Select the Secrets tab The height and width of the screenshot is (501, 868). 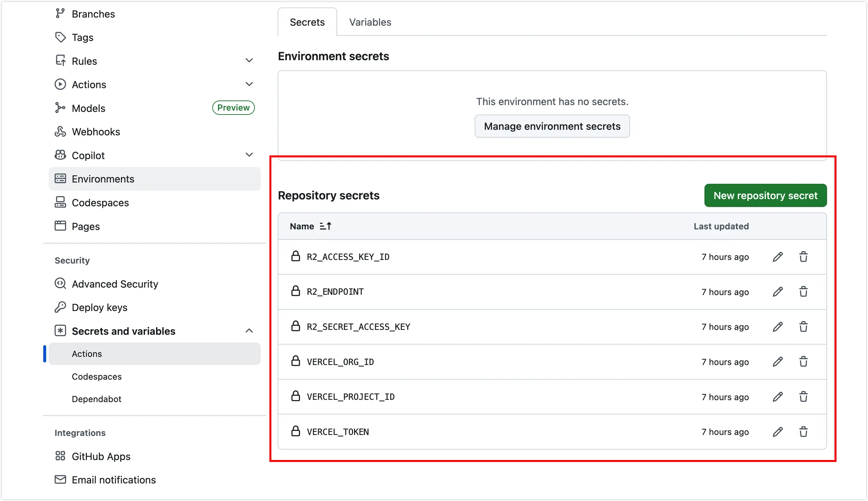click(x=307, y=22)
